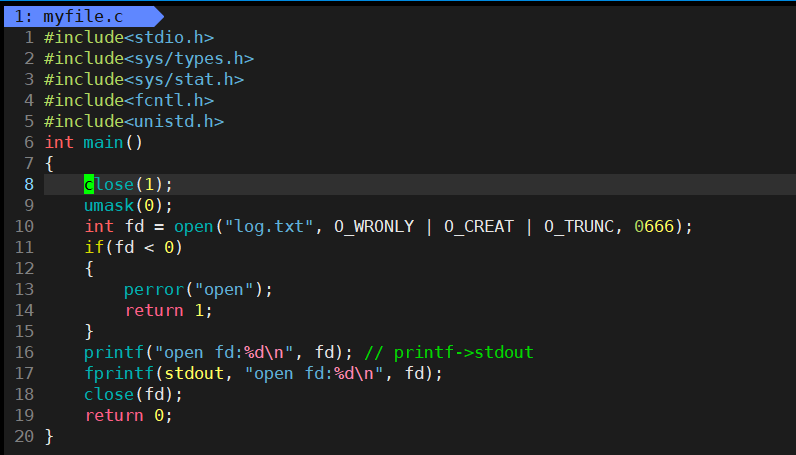
Task: Click the O_WRONLY flag
Action: (373, 227)
